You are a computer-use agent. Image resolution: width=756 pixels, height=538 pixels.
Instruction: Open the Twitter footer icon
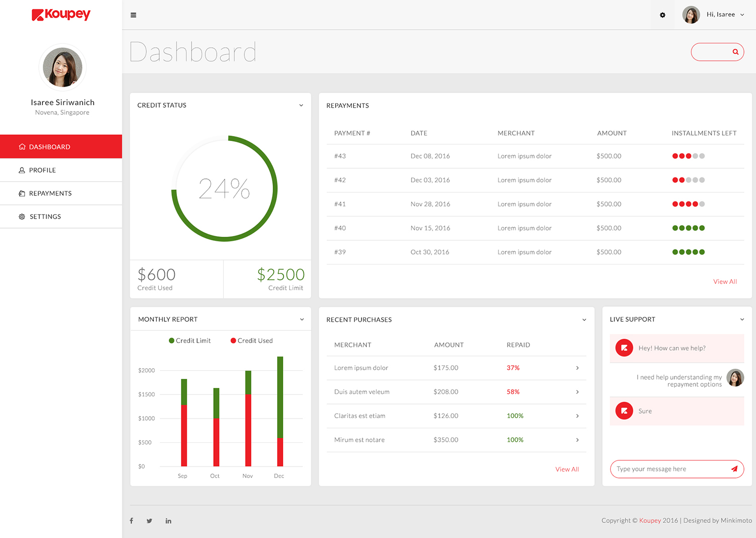coord(149,521)
